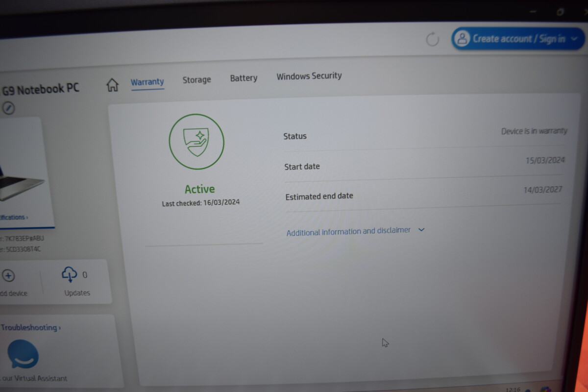
Task: Select the Active warranty status text
Action: [x=200, y=189]
